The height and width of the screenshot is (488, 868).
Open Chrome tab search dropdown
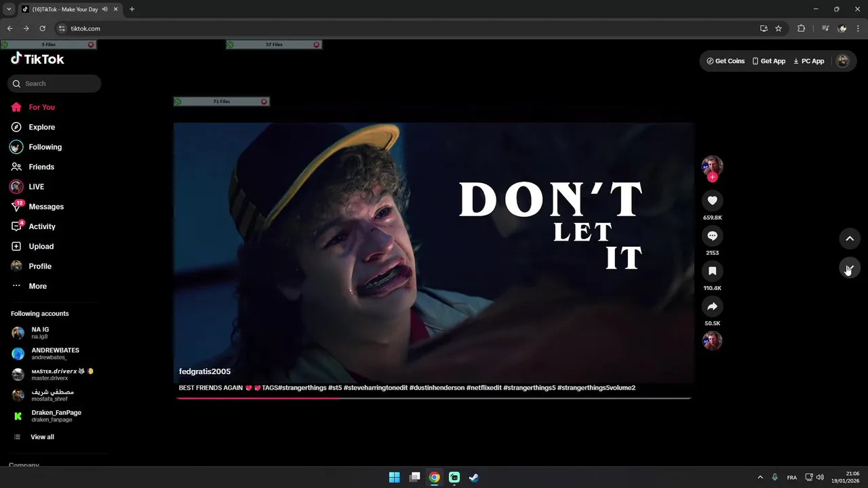(x=9, y=9)
